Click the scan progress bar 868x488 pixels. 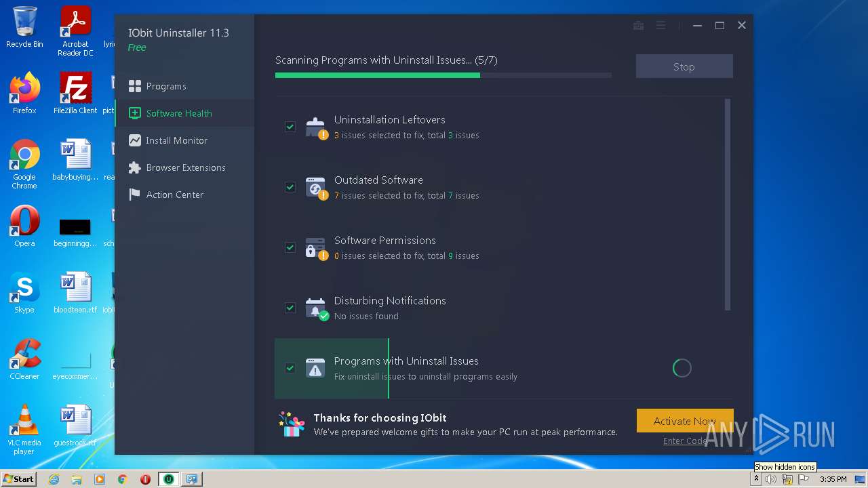(x=443, y=75)
